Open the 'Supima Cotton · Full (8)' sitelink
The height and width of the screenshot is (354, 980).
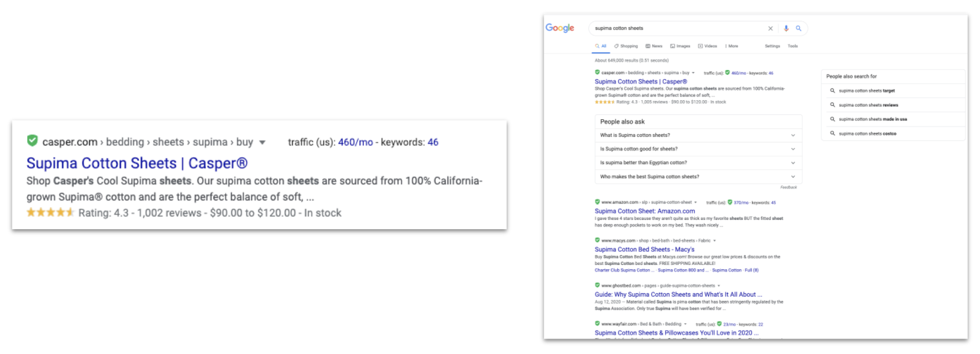click(735, 270)
